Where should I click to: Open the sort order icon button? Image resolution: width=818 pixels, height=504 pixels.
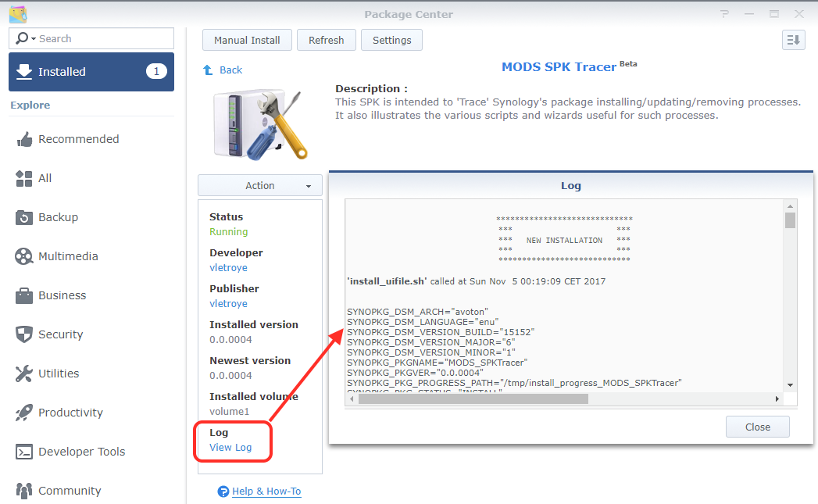794,40
